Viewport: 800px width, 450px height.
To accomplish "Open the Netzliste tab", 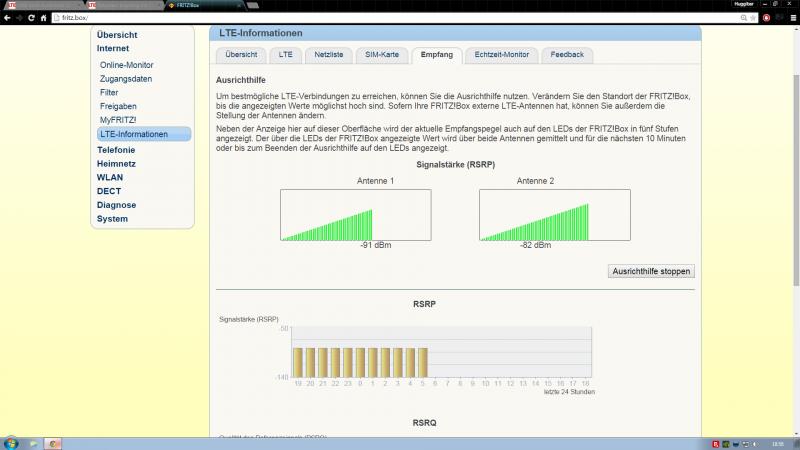I will (x=329, y=55).
